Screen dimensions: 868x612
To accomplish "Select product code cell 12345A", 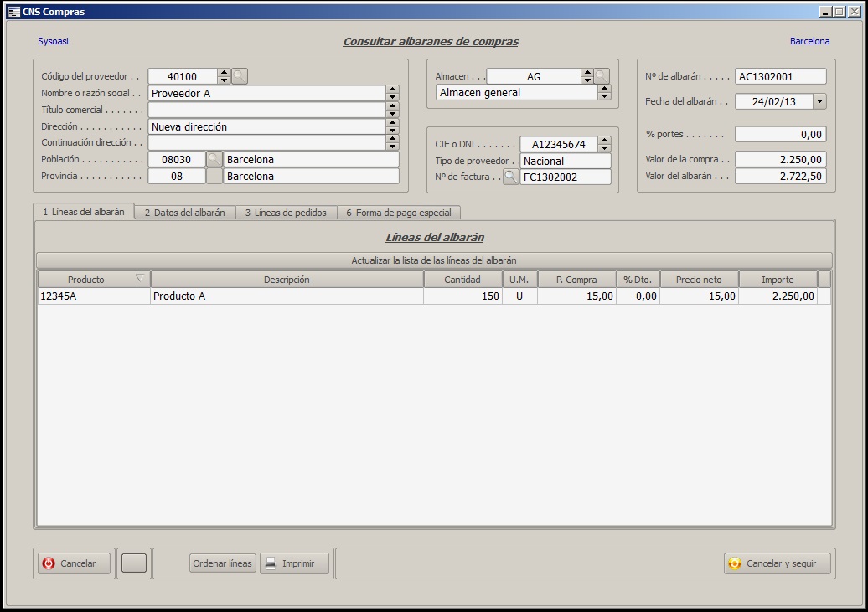I will pos(94,296).
